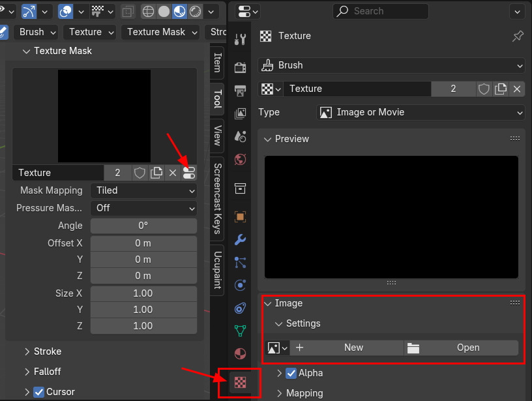Viewport: 532px width, 401px height.
Task: Click New image button
Action: pos(347,348)
